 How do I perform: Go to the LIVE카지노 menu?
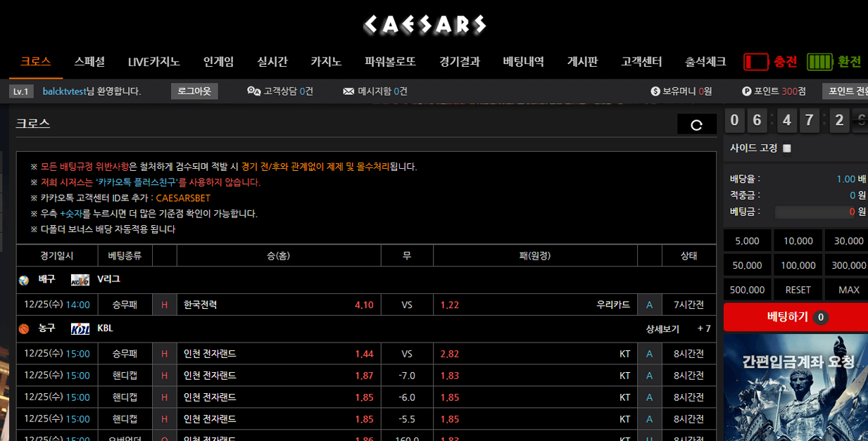(154, 62)
